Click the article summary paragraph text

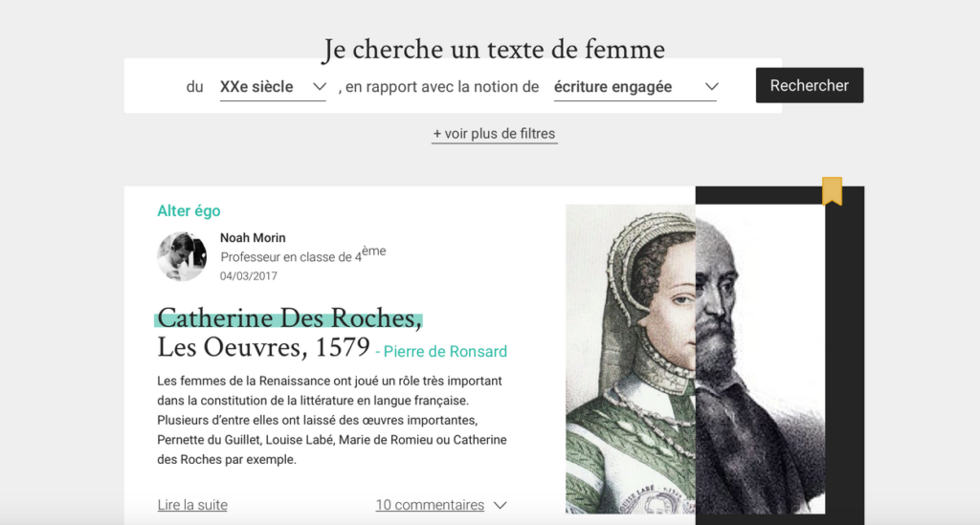tap(332, 420)
